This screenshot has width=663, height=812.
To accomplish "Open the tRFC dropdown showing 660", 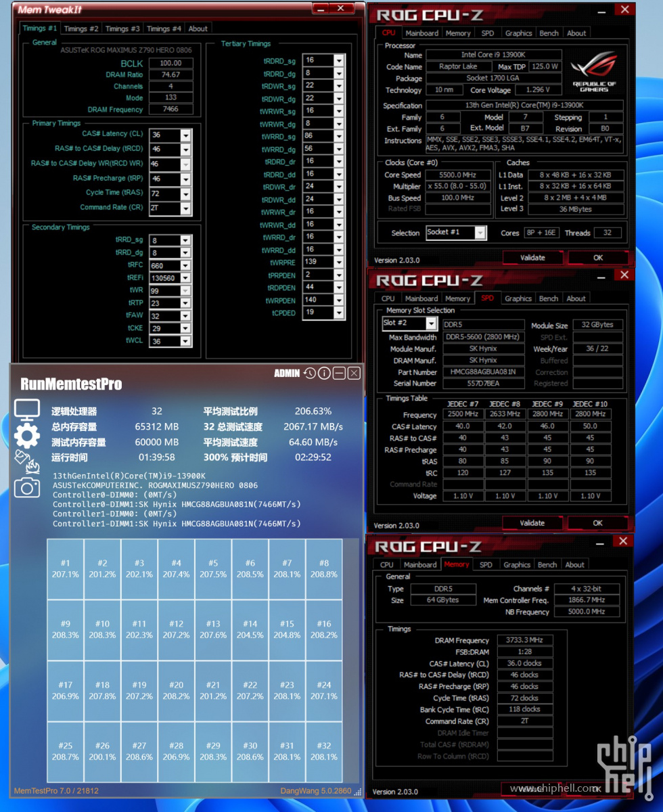I will 186,265.
